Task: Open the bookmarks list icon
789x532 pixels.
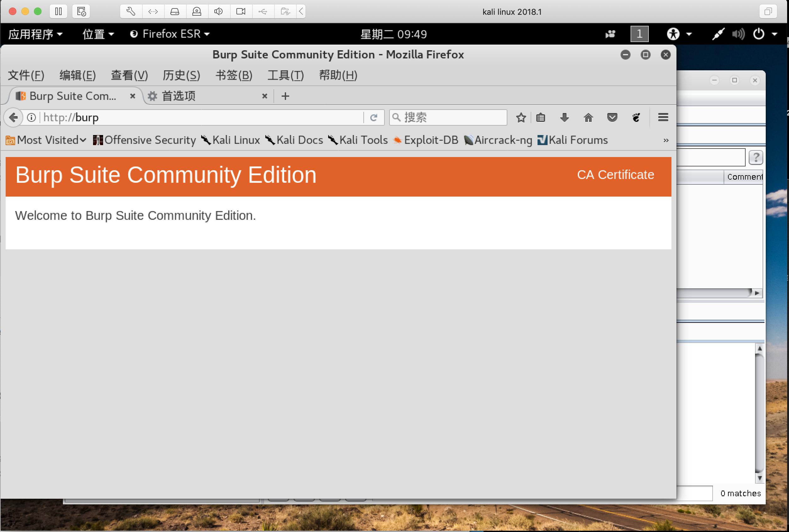Action: click(540, 117)
